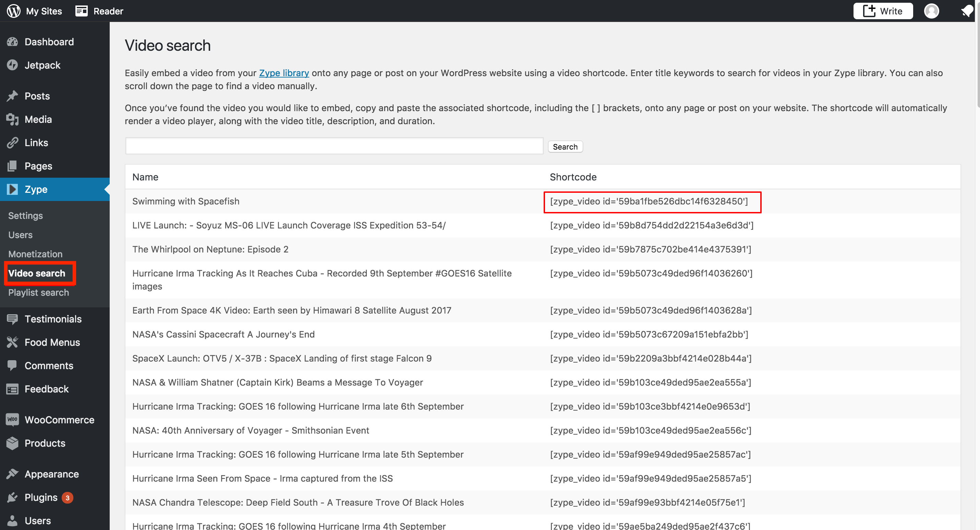980x530 pixels.
Task: Click the Jetpack icon in sidebar
Action: [12, 65]
